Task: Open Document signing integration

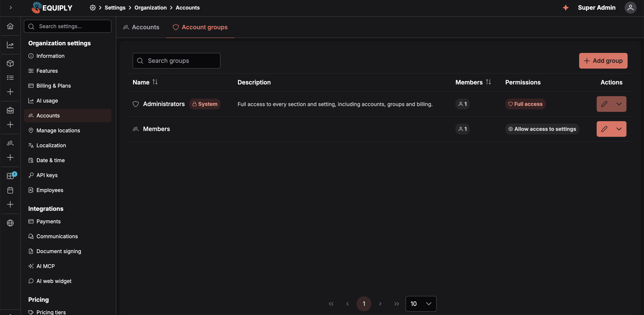Action: [67, 251]
